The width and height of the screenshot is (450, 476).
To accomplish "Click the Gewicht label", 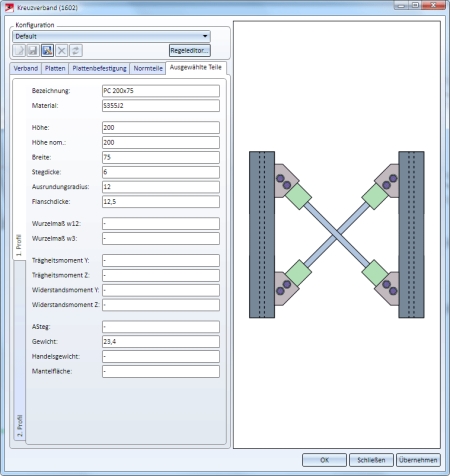I will pyautogui.click(x=45, y=342).
